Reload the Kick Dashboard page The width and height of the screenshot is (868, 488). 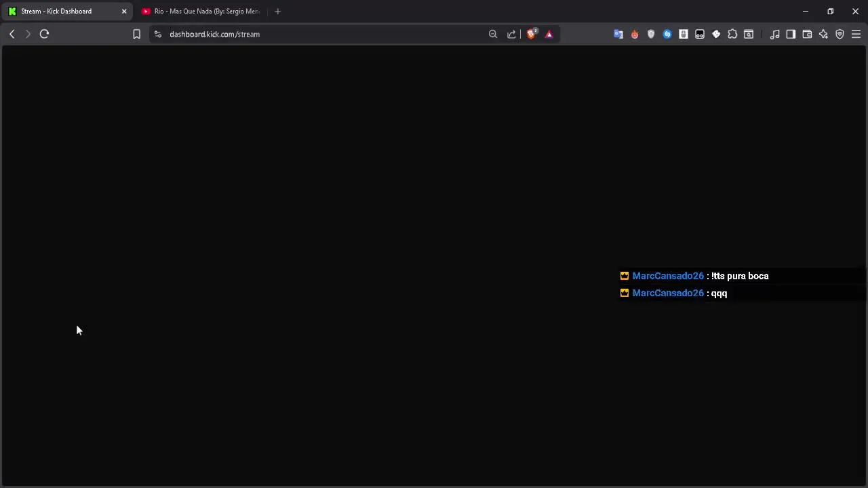(x=44, y=34)
